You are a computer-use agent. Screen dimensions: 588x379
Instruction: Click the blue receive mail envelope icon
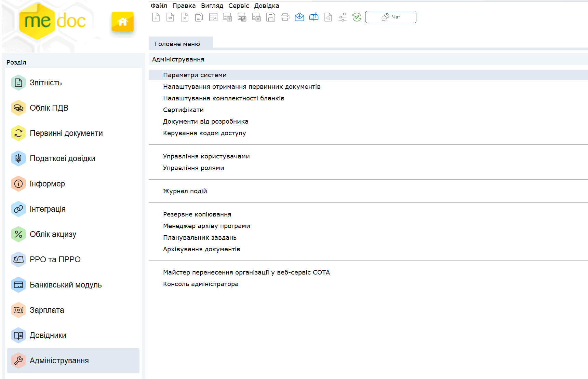299,17
